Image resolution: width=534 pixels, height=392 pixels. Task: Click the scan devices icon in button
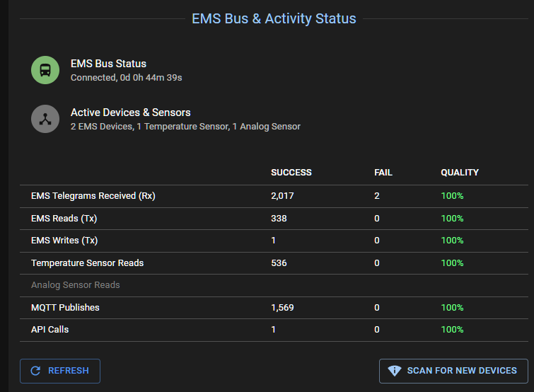tap(395, 371)
